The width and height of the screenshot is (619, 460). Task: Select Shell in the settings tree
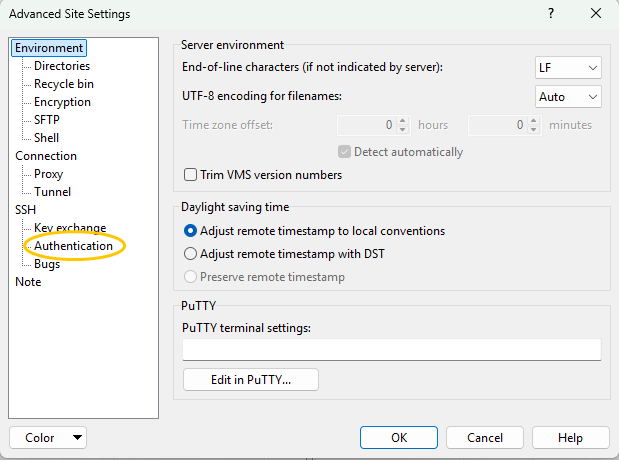(x=46, y=138)
